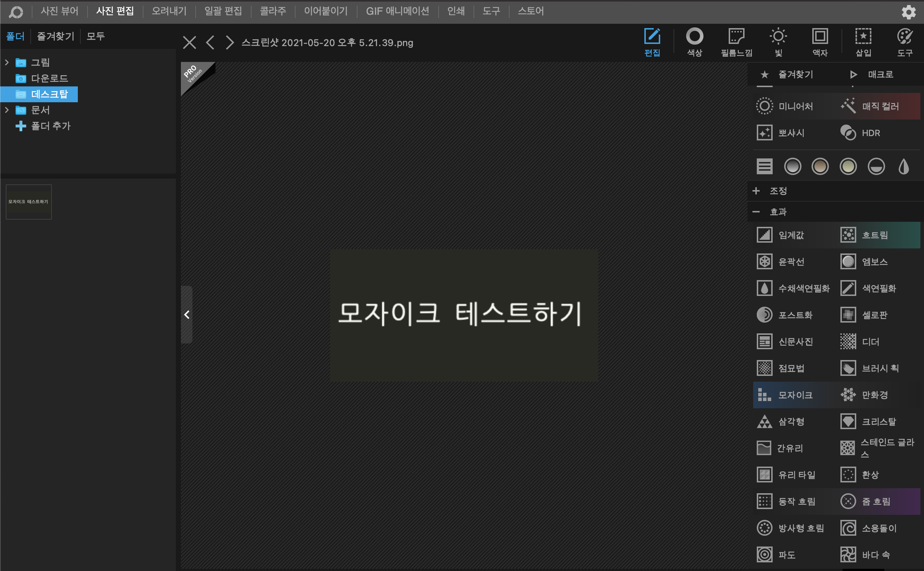Collapse the left panel with arrow handle
Viewport: 924px width, 571px height.
(187, 315)
